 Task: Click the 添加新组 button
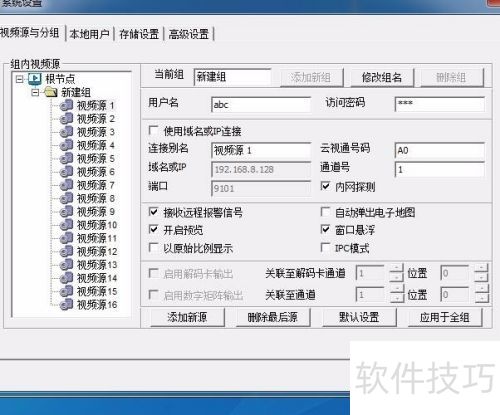pyautogui.click(x=311, y=78)
